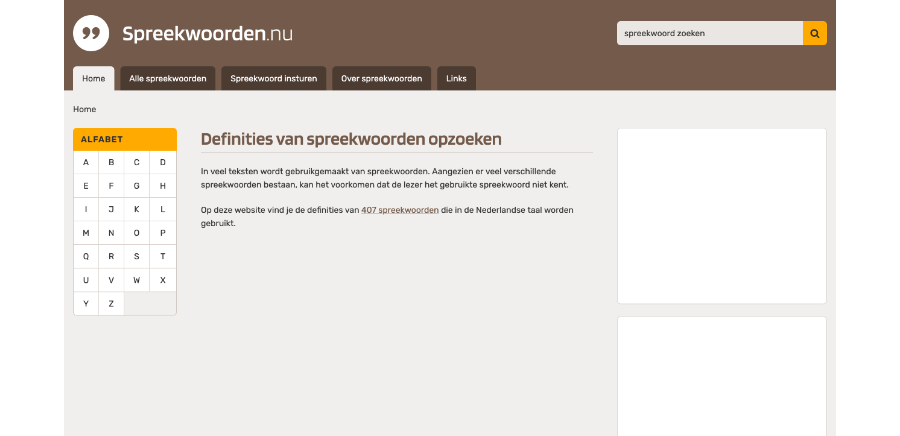Open the '407 spreekwoorden' link
The height and width of the screenshot is (436, 900).
click(x=400, y=210)
